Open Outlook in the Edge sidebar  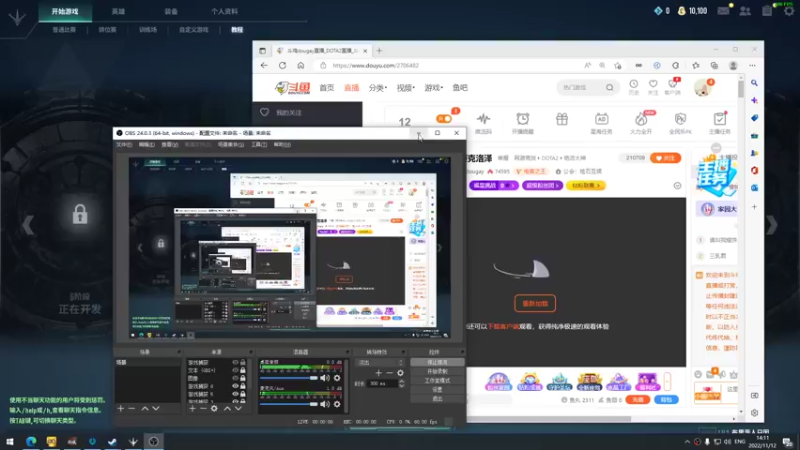pos(754,188)
